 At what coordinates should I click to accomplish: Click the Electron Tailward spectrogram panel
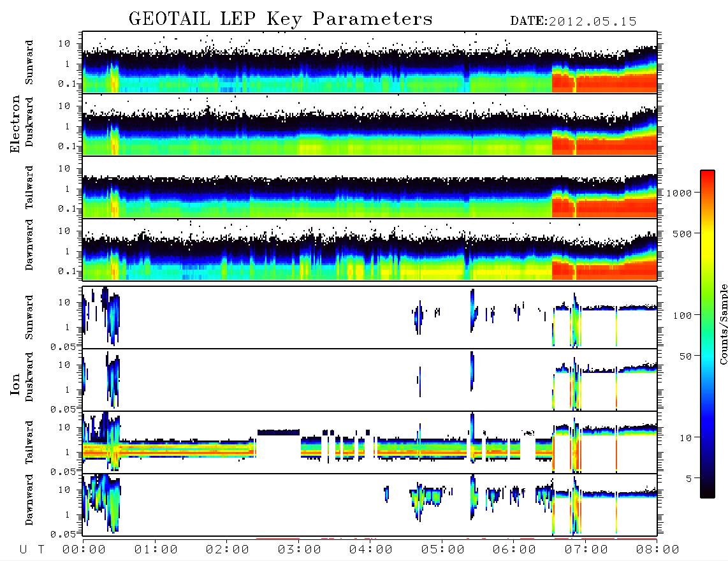click(x=370, y=187)
